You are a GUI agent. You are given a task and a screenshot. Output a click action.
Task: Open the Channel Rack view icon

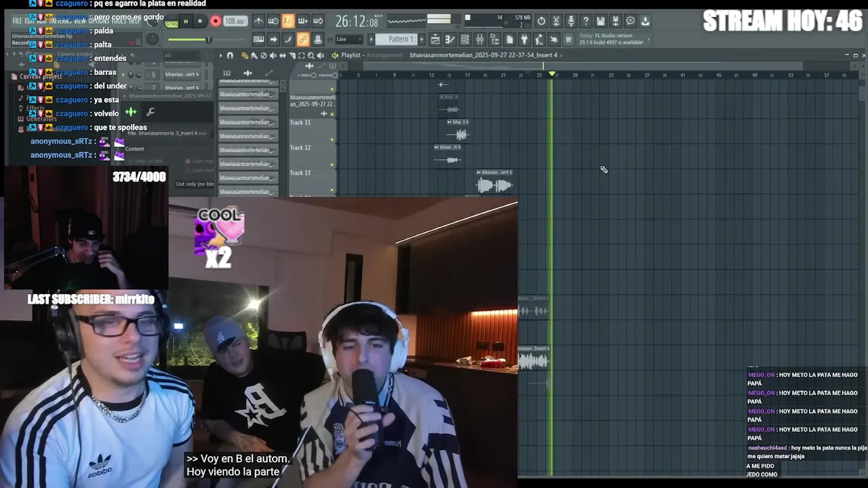[x=465, y=39]
